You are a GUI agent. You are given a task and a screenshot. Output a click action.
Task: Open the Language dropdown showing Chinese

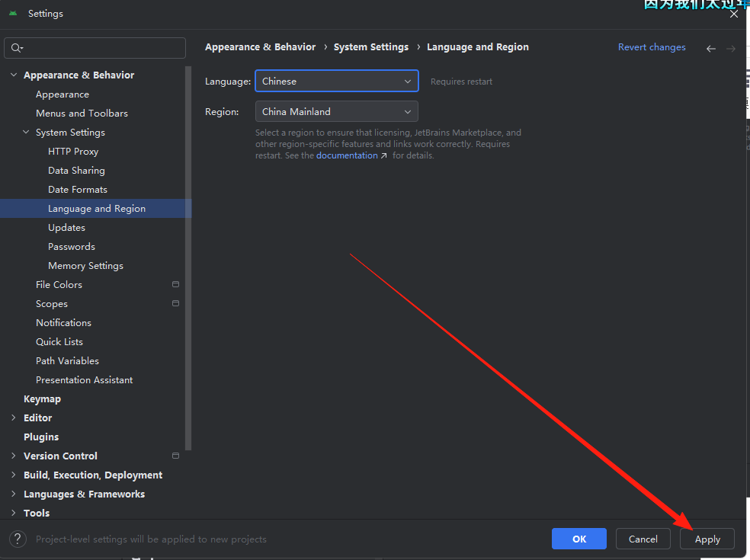[x=337, y=81]
